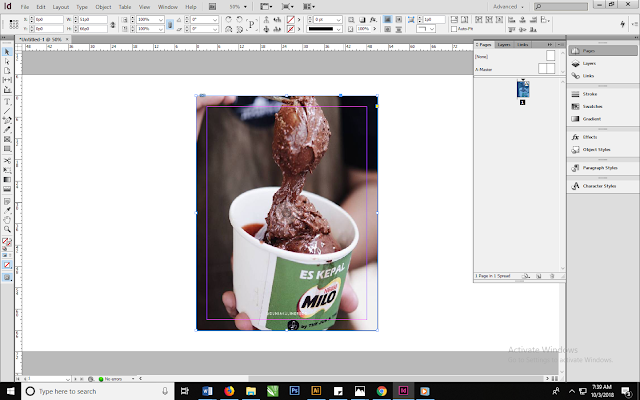
Task: Select the Gap tool
Action: pyautogui.click(x=7, y=80)
